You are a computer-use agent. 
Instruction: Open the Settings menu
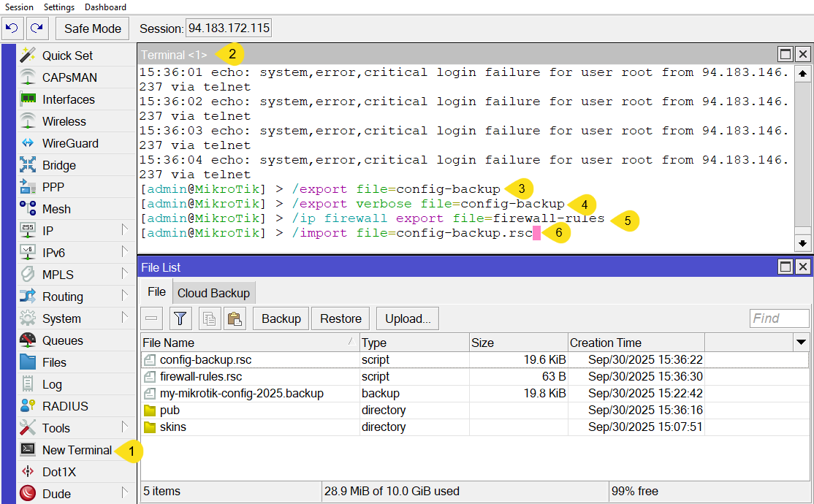click(x=58, y=7)
